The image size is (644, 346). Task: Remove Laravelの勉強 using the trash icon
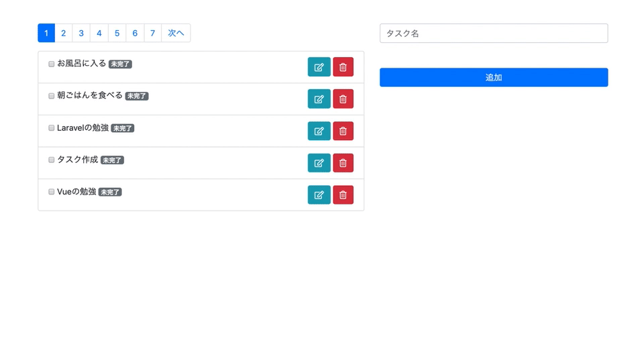point(343,131)
